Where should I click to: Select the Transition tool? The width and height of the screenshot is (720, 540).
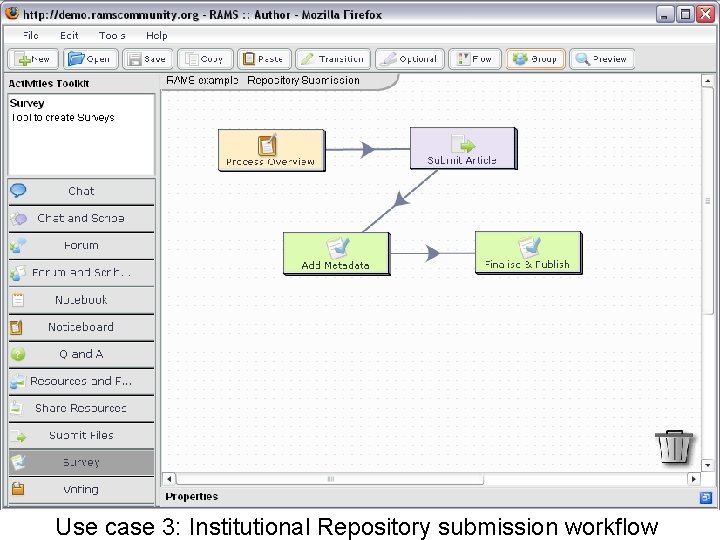coord(333,59)
